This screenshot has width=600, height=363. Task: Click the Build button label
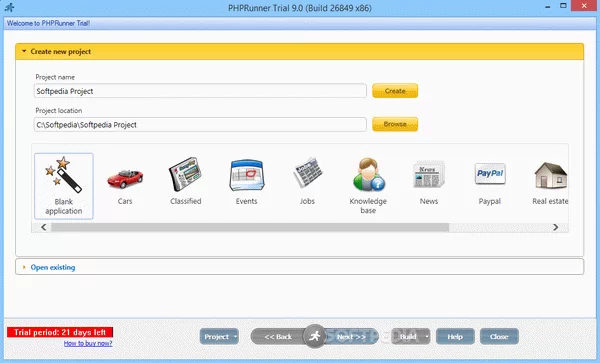408,337
